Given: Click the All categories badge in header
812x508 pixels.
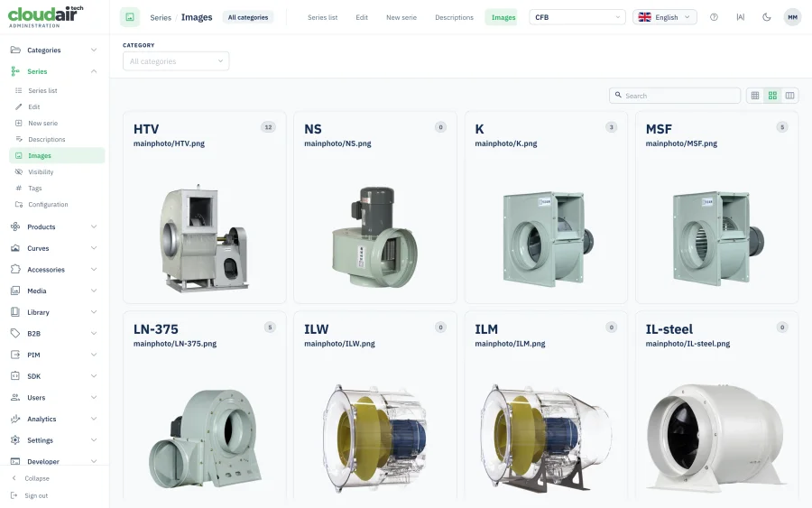Looking at the screenshot, I should point(248,17).
